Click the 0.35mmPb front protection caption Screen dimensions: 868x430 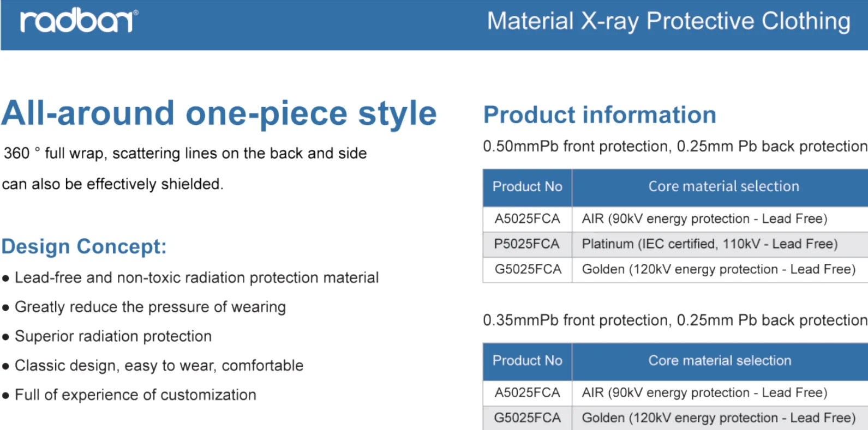coord(675,320)
